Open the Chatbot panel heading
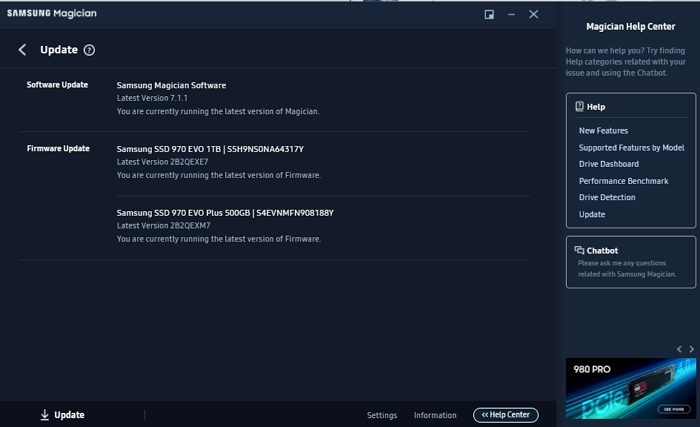This screenshot has width=700, height=427. point(602,251)
